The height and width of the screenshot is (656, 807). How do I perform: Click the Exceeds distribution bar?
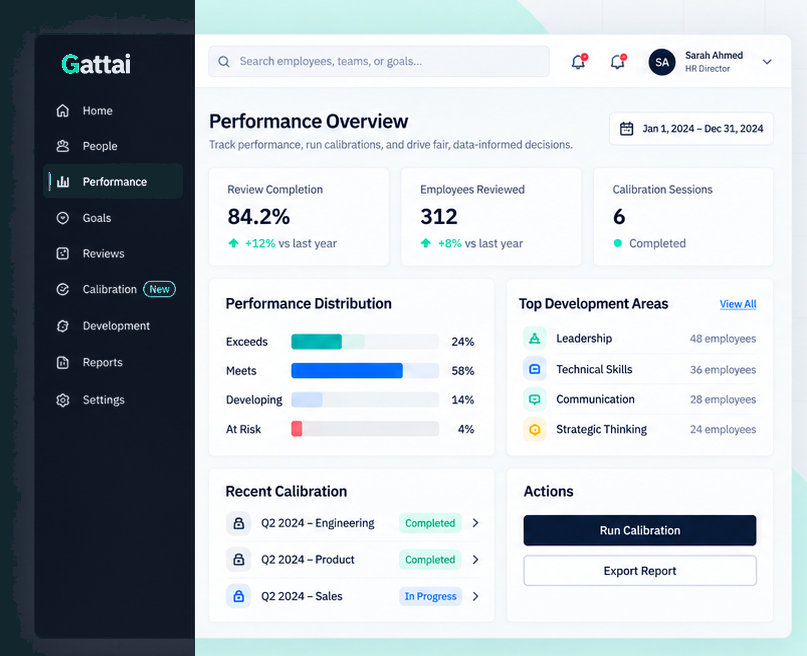pos(365,342)
